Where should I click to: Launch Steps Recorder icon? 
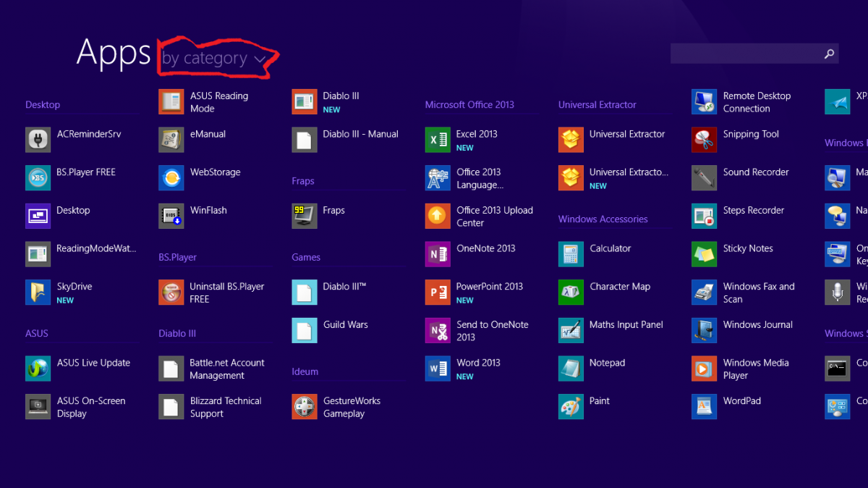click(705, 216)
